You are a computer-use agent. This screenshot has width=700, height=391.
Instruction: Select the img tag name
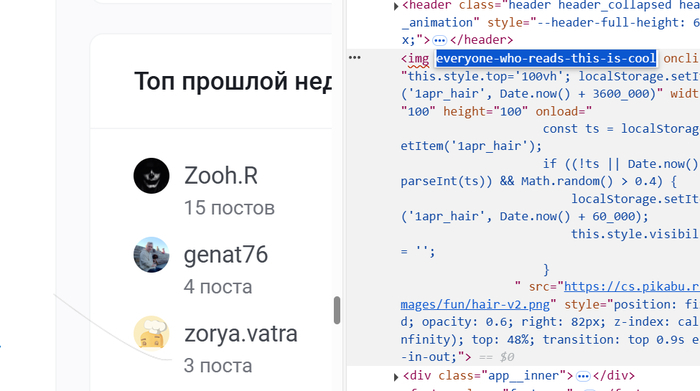(x=419, y=58)
